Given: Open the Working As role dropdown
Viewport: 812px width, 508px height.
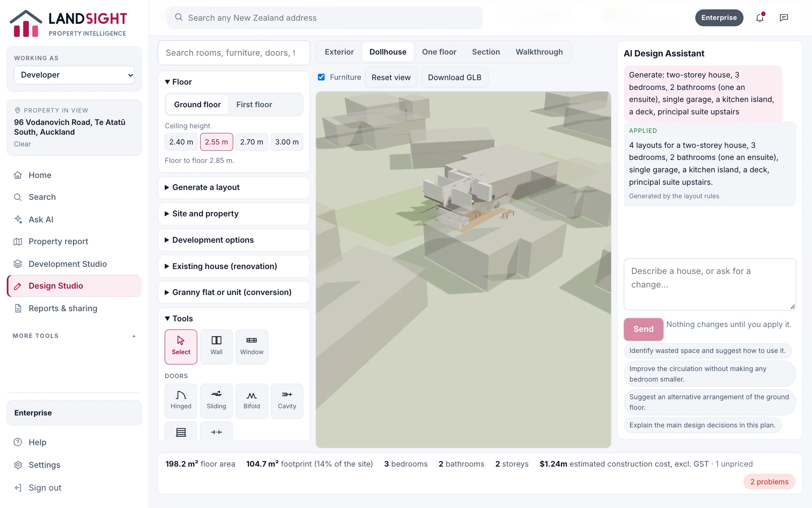Looking at the screenshot, I should [74, 75].
